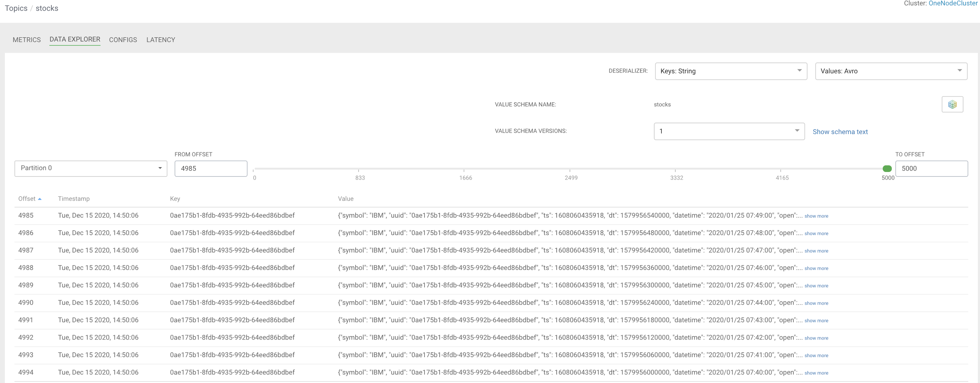Click the Topics breadcrumb link
Screen dimensions: 980x383
click(16, 8)
